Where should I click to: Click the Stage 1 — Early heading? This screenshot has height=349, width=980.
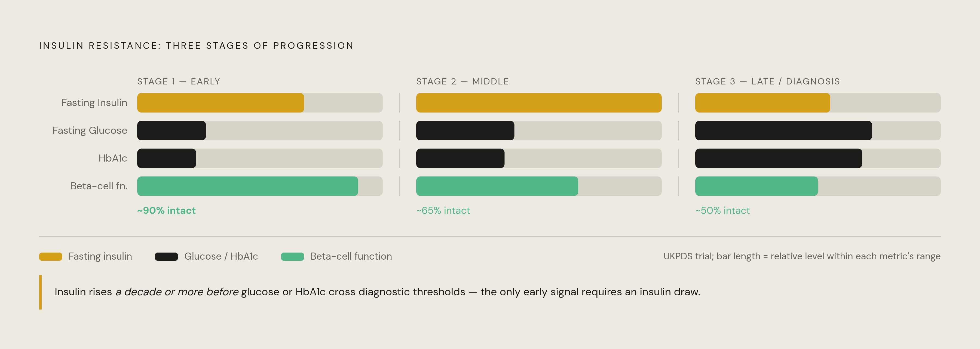pyautogui.click(x=179, y=81)
